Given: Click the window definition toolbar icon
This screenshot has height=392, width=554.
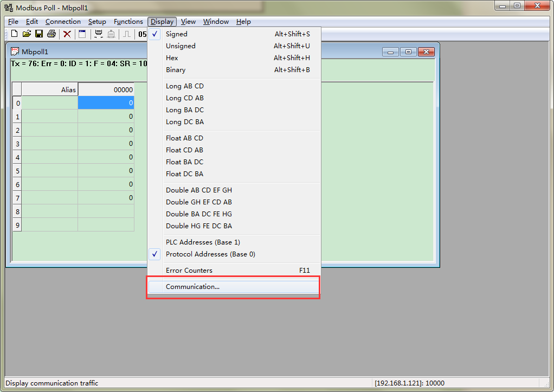Looking at the screenshot, I should pyautogui.click(x=82, y=34).
